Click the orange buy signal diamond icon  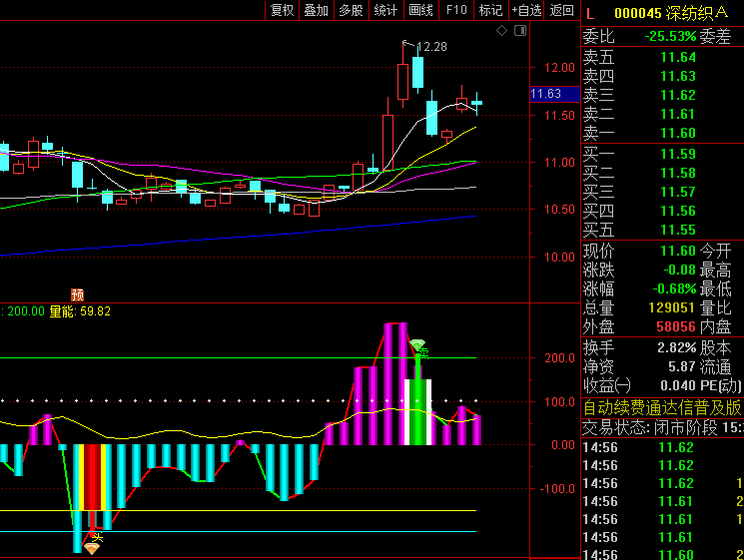pos(91,549)
